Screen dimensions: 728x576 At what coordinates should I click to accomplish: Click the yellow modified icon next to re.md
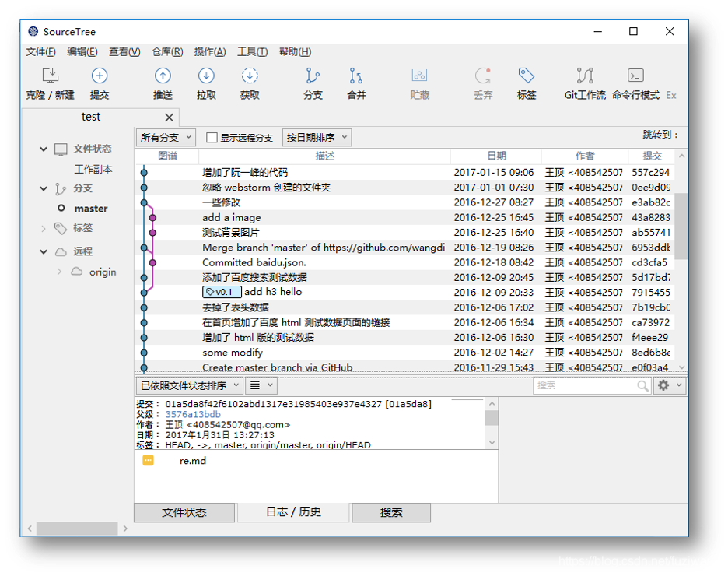[148, 460]
